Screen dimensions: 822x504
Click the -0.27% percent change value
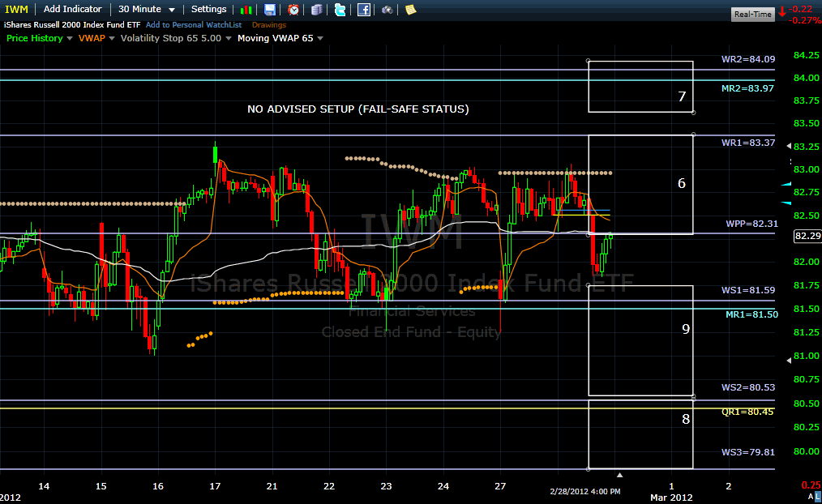point(805,20)
